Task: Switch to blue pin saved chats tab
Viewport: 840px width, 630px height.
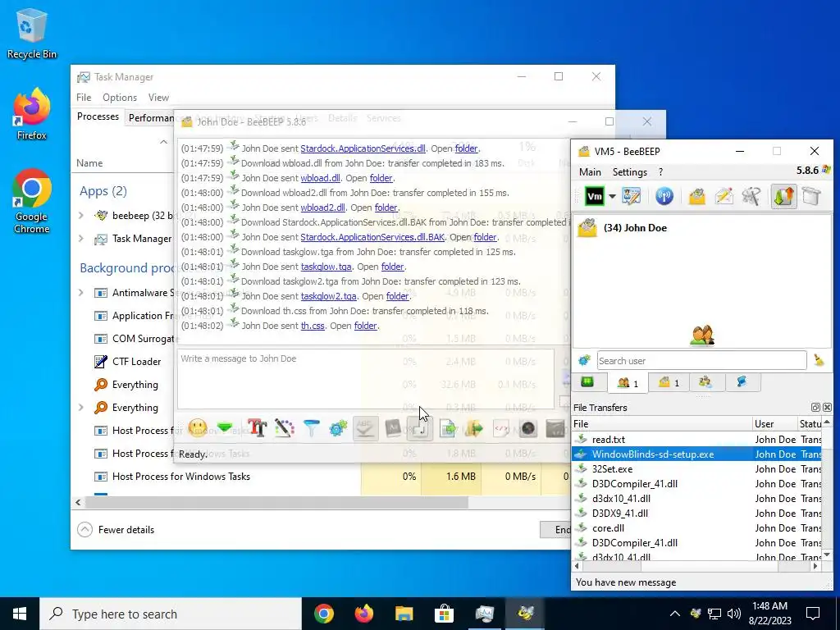Action: point(742,382)
